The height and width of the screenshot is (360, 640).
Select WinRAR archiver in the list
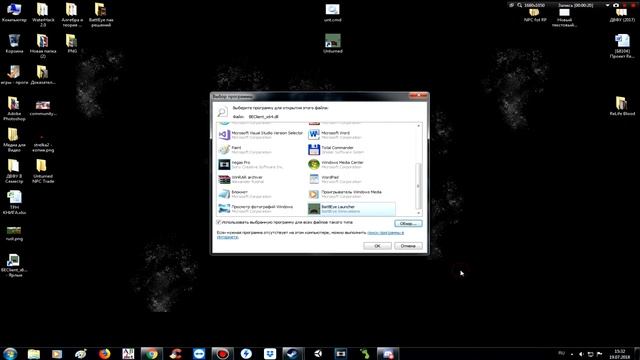261,179
